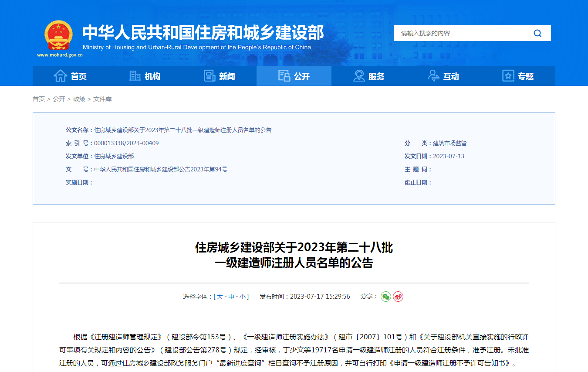Click the newspaper icon beside 新闻
The height and width of the screenshot is (372, 588).
pos(208,76)
